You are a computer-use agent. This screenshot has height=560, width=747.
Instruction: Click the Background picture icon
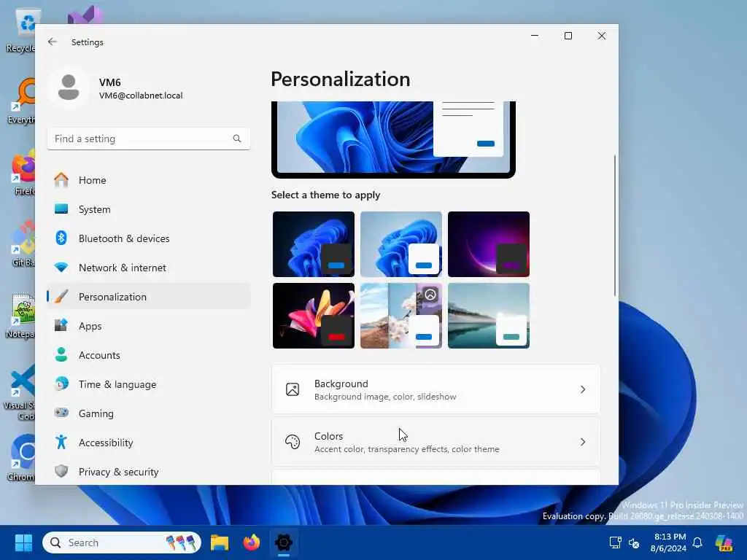(293, 389)
